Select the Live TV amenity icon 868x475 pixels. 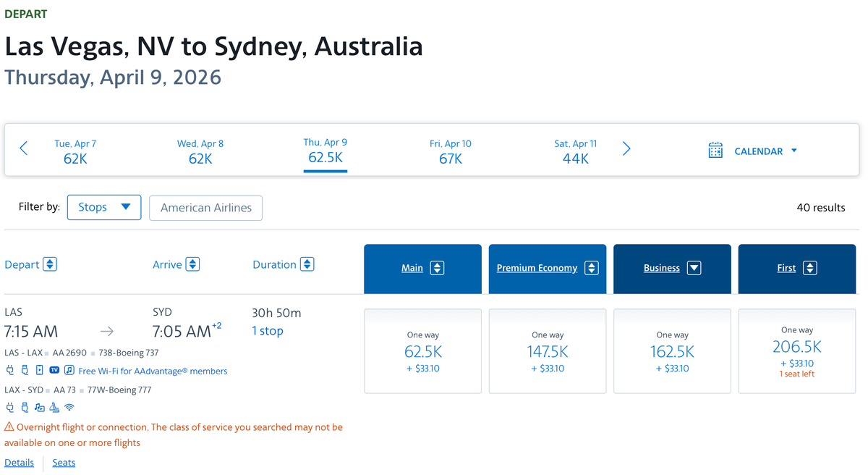[x=54, y=370]
